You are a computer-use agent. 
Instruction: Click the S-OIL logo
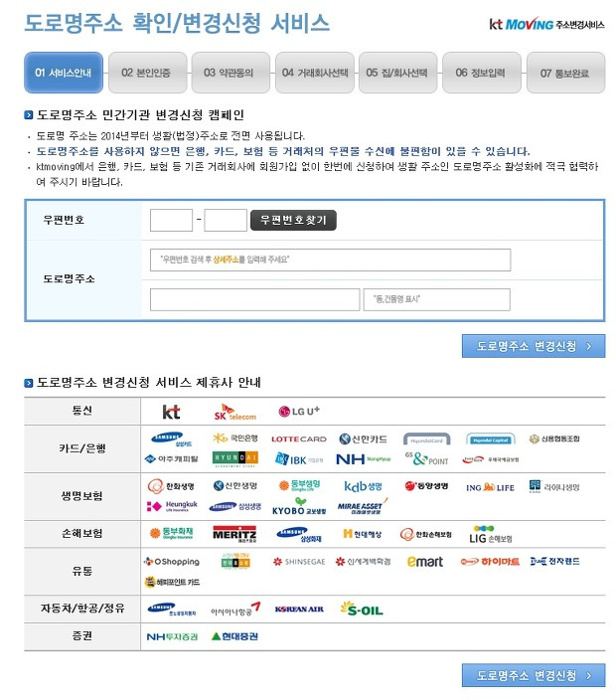tap(362, 609)
